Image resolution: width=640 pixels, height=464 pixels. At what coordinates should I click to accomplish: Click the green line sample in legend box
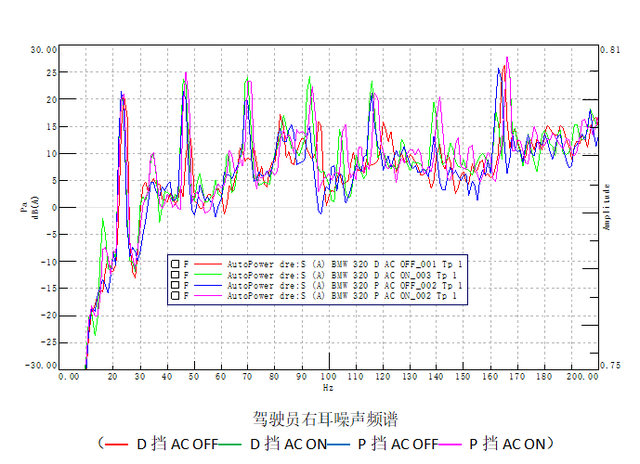[x=208, y=274]
